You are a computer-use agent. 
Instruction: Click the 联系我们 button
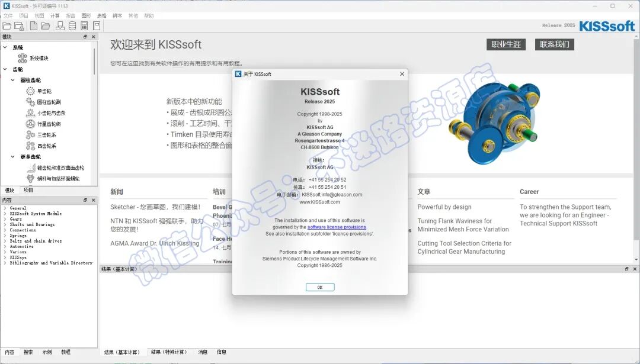(x=555, y=44)
